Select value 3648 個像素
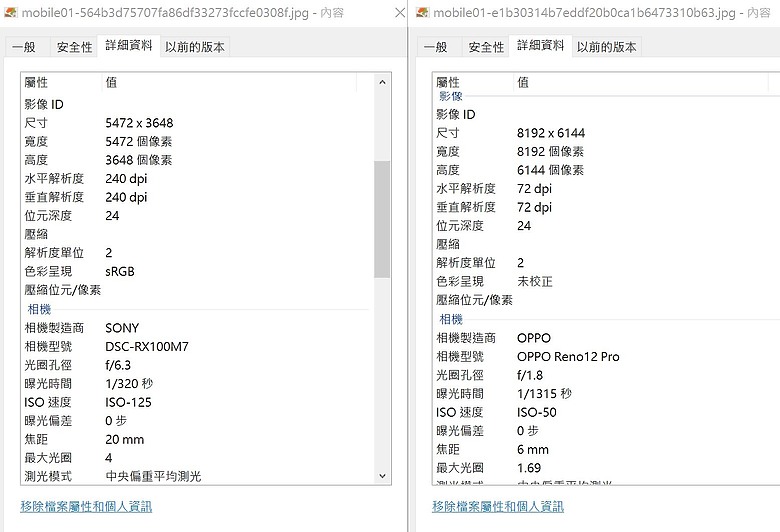This screenshot has width=780, height=532. coord(138,160)
